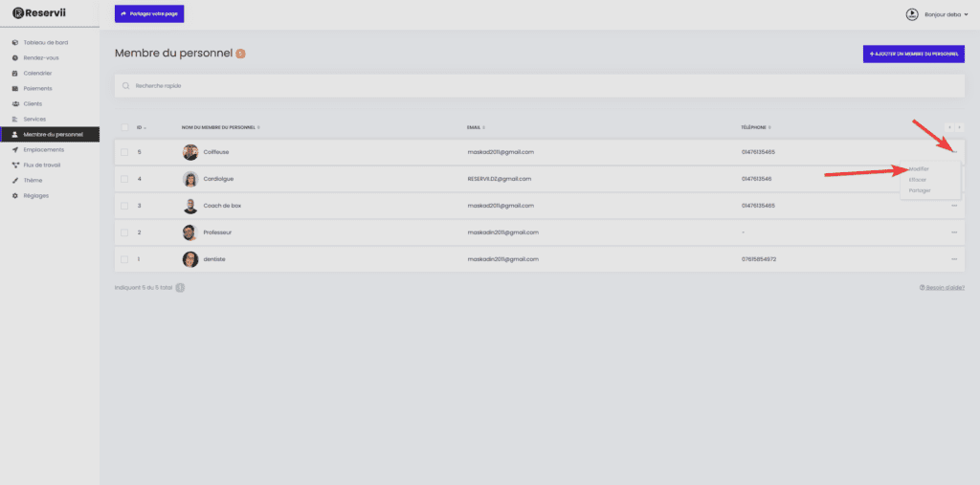The image size is (980, 485).
Task: Toggle the select-all header checkbox
Action: tap(124, 127)
